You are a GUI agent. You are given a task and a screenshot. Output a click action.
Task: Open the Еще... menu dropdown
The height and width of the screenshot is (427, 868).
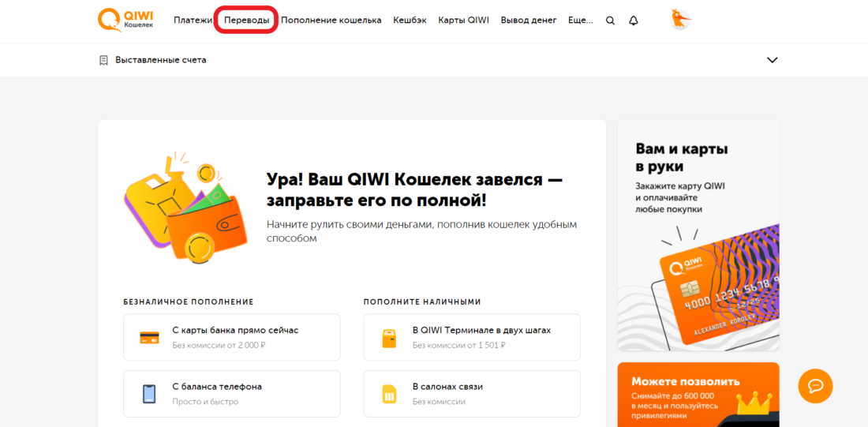[580, 21]
